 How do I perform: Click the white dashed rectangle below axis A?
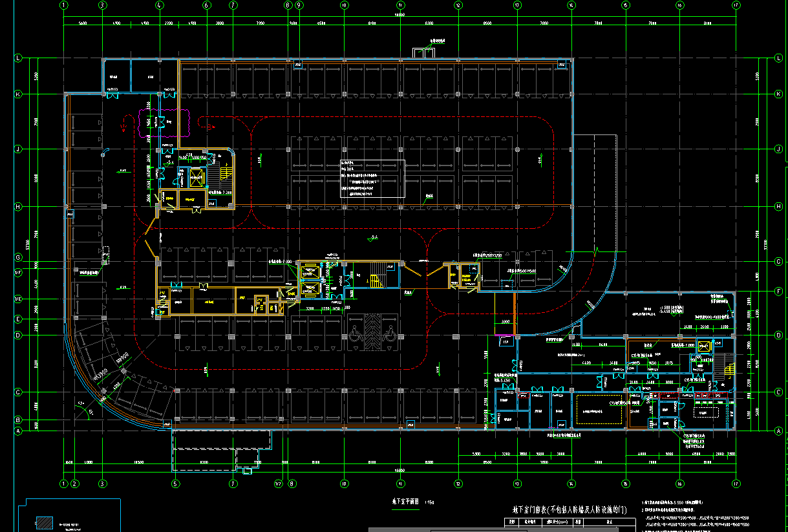pos(221,449)
